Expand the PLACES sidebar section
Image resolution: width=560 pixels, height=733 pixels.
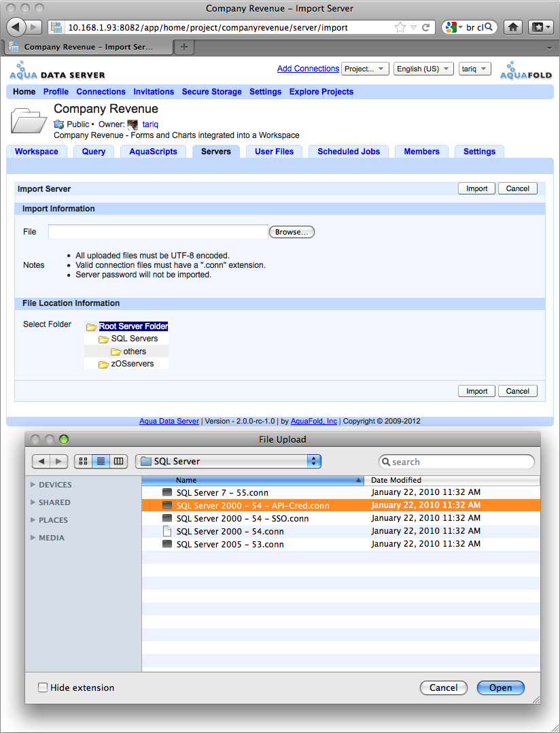tap(33, 519)
